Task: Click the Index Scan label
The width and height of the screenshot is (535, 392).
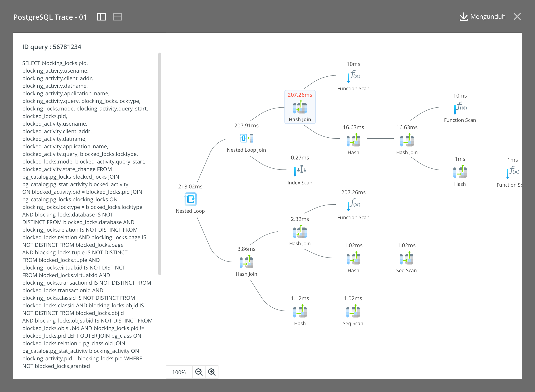Action: pyautogui.click(x=300, y=183)
